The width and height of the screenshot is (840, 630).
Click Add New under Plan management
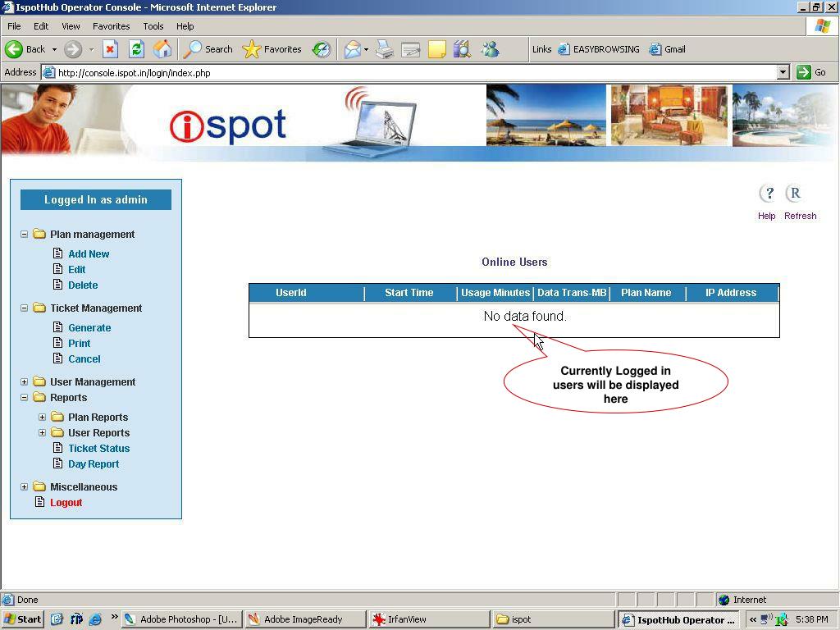pos(89,254)
